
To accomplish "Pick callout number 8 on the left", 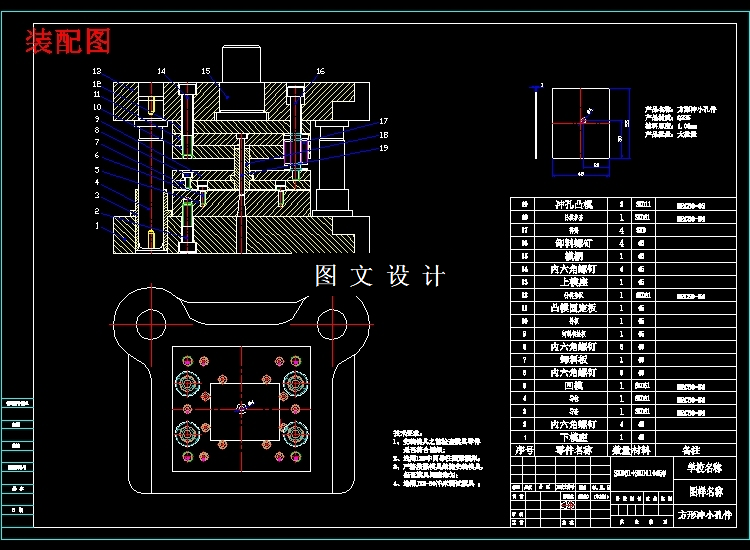I will click(x=97, y=130).
